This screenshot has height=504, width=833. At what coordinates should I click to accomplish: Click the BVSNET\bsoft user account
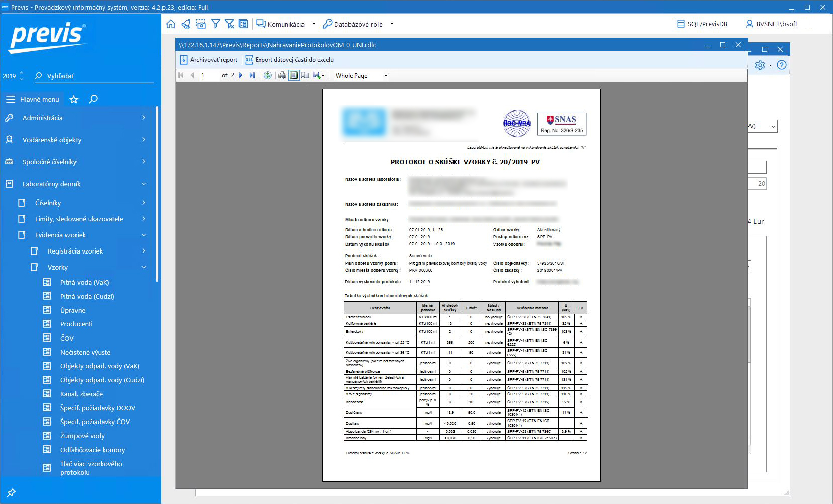[772, 24]
